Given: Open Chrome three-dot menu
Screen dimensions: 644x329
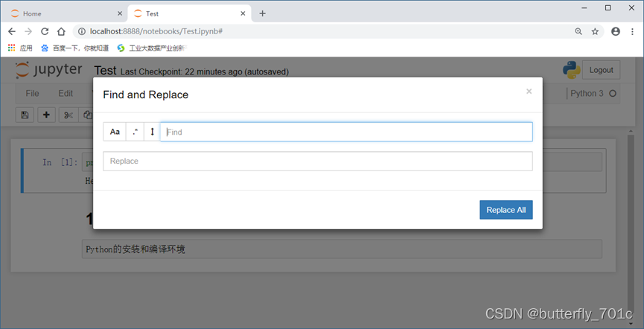Looking at the screenshot, I should coord(633,31).
